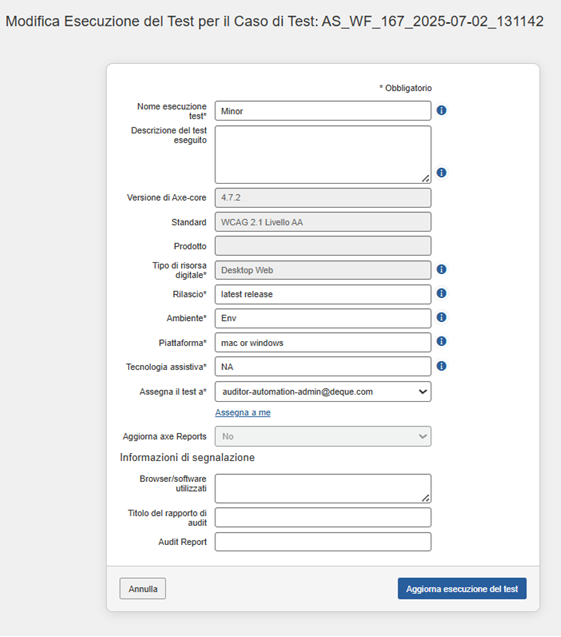Click the Ambiente info icon
Image resolution: width=561 pixels, height=637 pixels.
(x=442, y=317)
